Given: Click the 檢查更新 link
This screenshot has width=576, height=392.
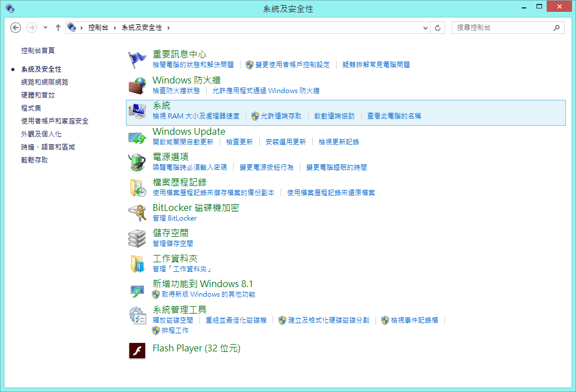Looking at the screenshot, I should tap(239, 142).
